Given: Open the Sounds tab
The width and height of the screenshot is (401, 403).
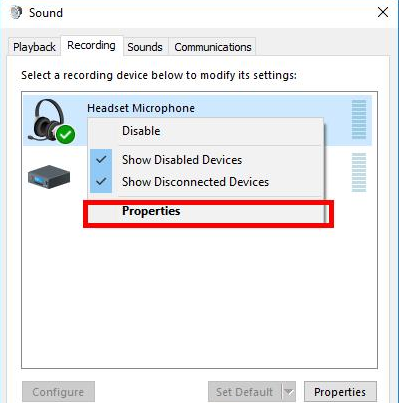Looking at the screenshot, I should pyautogui.click(x=145, y=47).
